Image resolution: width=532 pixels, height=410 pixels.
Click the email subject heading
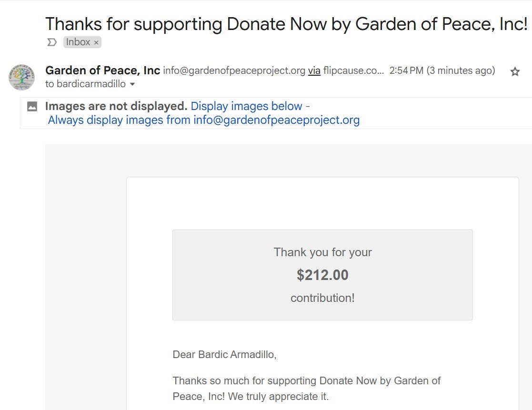(x=286, y=23)
